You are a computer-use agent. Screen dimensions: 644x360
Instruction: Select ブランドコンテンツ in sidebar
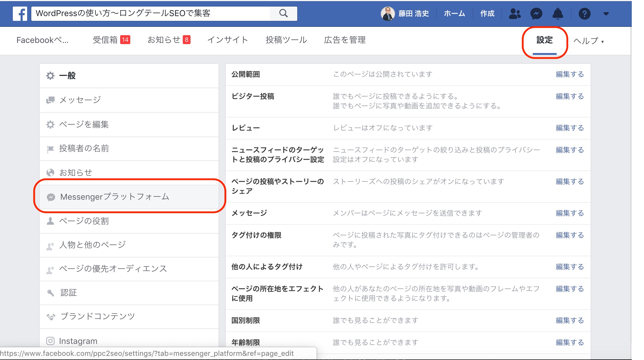tap(129, 317)
